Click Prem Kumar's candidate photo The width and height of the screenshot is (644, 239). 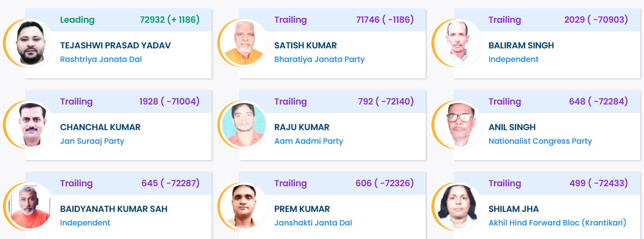(244, 207)
